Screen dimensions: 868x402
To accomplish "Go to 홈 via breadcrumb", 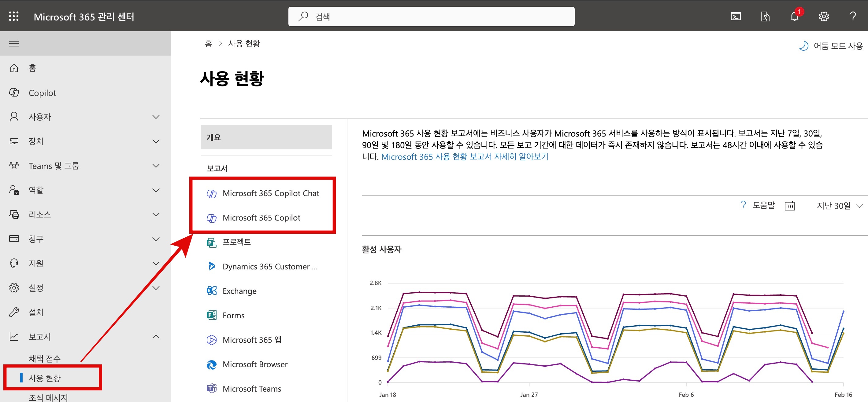I will tap(208, 43).
